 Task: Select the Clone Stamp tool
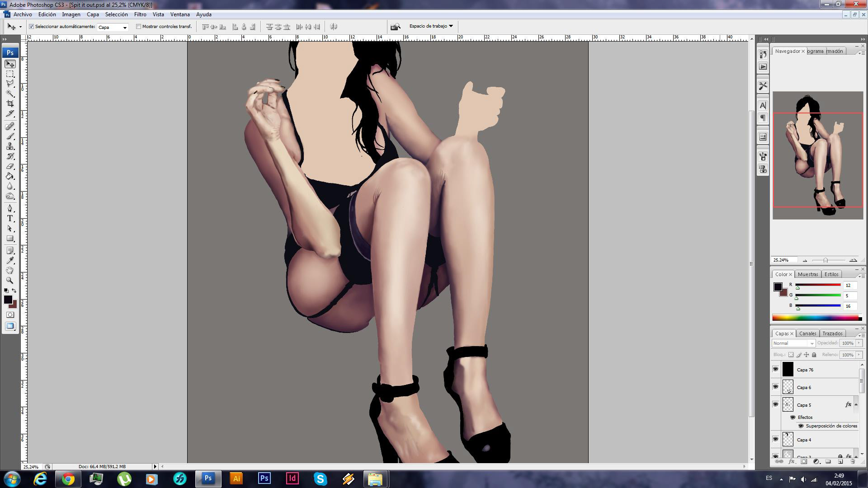pyautogui.click(x=10, y=146)
